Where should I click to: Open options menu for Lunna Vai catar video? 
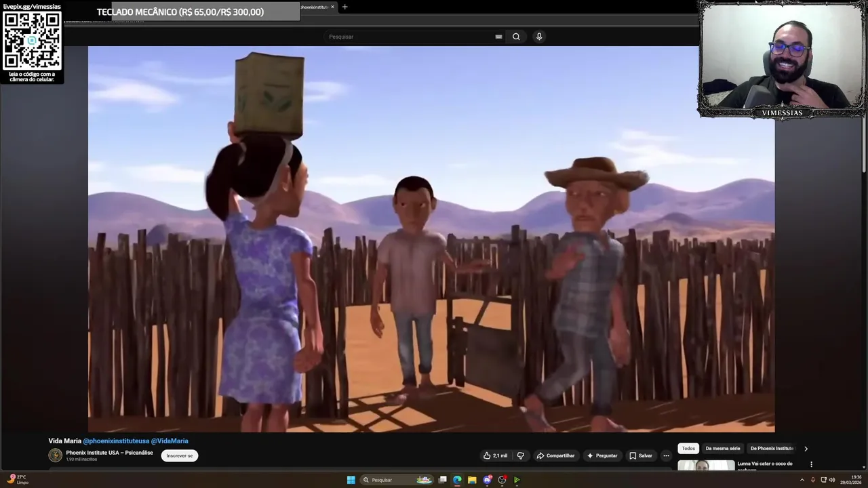coord(811,464)
